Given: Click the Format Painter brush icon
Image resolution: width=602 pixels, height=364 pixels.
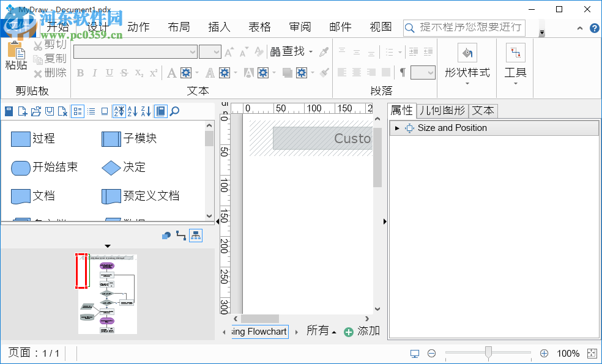Looking at the screenshot, I should coord(324,72).
